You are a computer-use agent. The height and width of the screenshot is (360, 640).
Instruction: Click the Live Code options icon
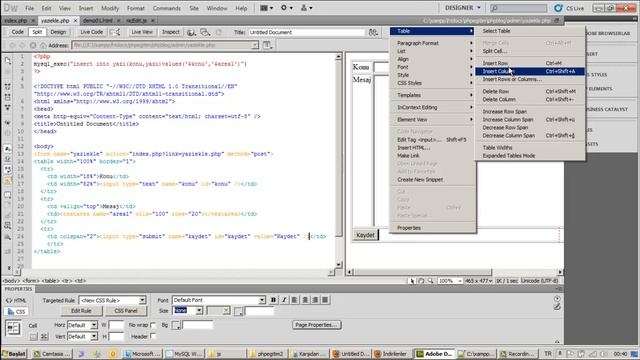116,32
